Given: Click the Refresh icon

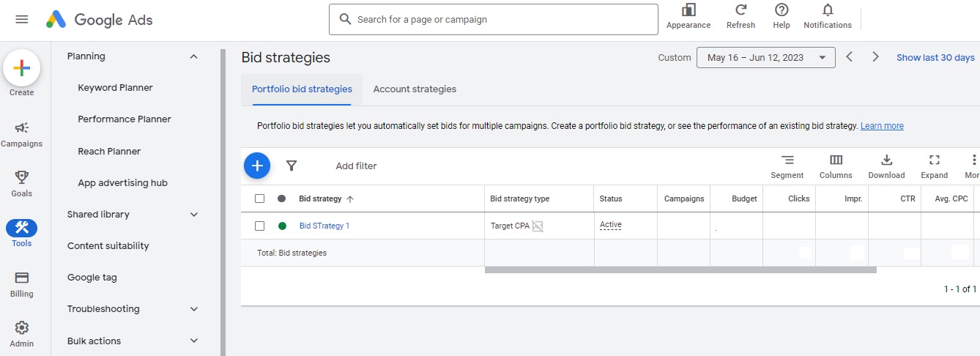Looking at the screenshot, I should [740, 10].
